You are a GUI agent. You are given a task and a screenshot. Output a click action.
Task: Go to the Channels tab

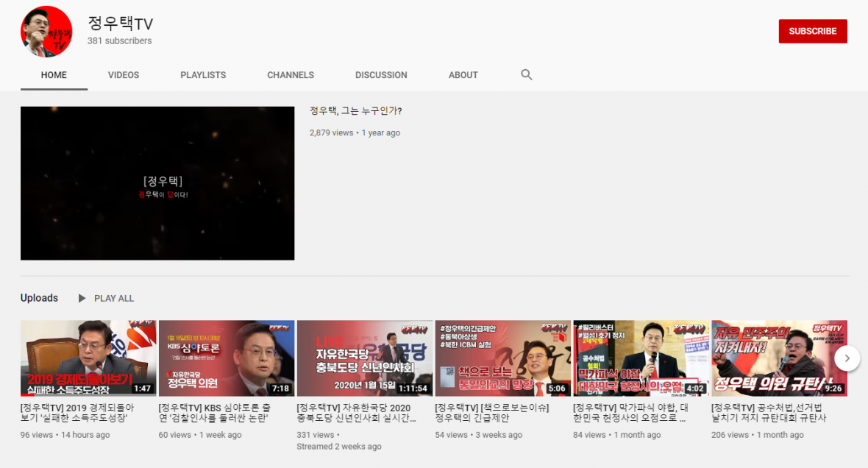click(x=291, y=75)
